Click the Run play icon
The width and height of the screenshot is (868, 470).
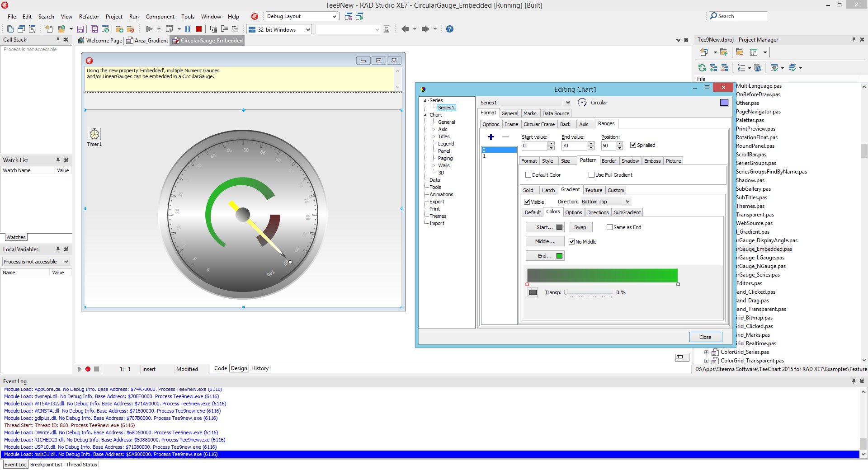click(x=149, y=29)
